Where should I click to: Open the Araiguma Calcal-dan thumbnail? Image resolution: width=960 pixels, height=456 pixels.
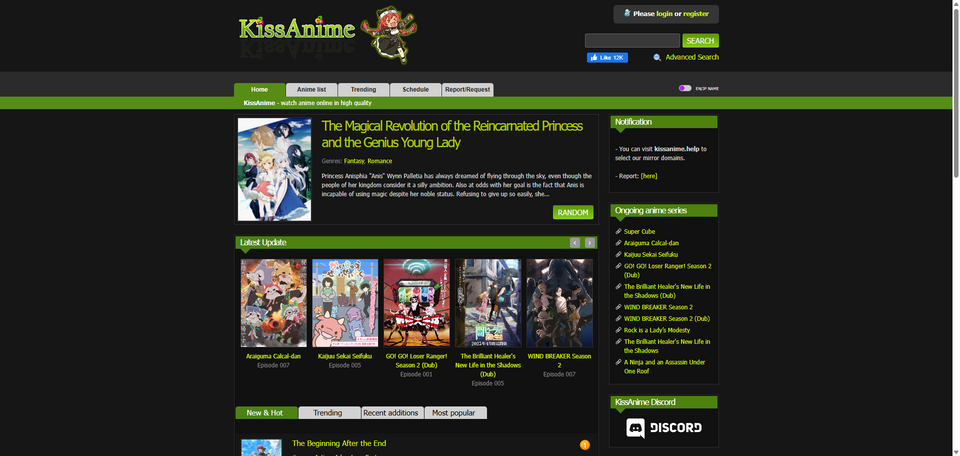(x=274, y=303)
